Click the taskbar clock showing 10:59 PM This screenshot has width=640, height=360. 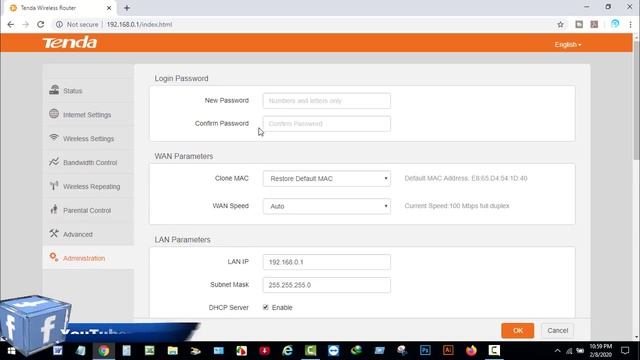pos(600,351)
